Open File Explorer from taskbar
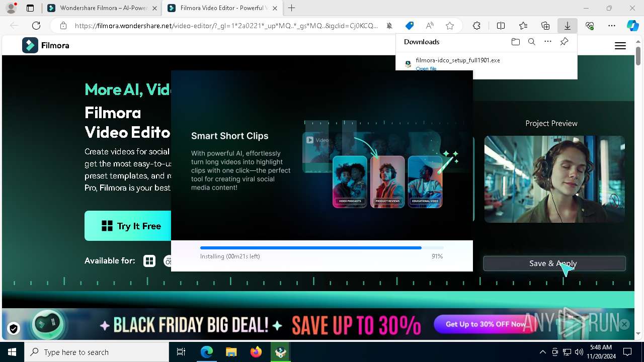This screenshot has width=644, height=362. pyautogui.click(x=231, y=352)
